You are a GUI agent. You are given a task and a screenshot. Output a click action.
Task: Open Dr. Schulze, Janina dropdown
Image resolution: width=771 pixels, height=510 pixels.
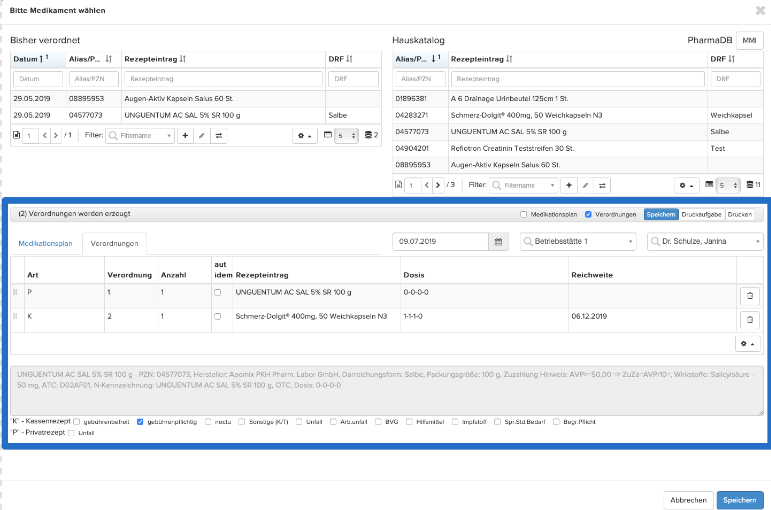point(705,241)
